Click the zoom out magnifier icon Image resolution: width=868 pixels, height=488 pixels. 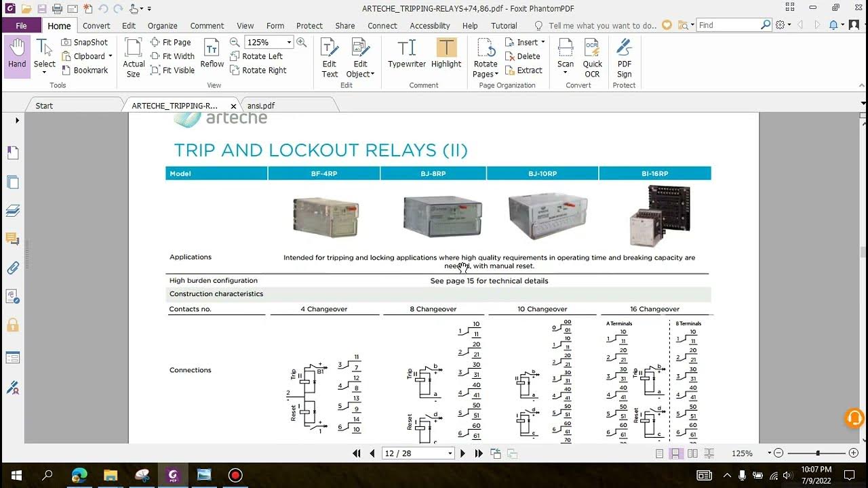(235, 42)
